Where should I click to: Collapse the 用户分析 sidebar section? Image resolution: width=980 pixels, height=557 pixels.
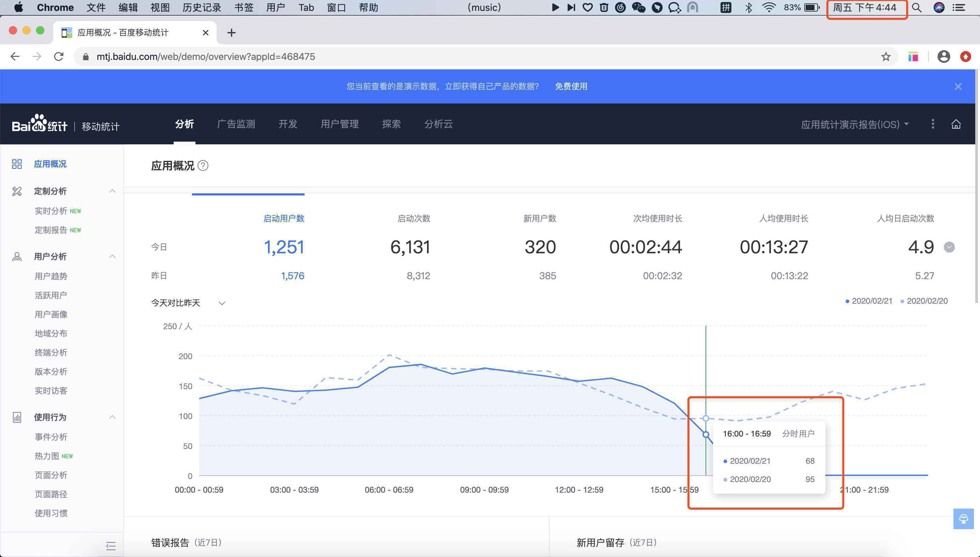tap(112, 256)
